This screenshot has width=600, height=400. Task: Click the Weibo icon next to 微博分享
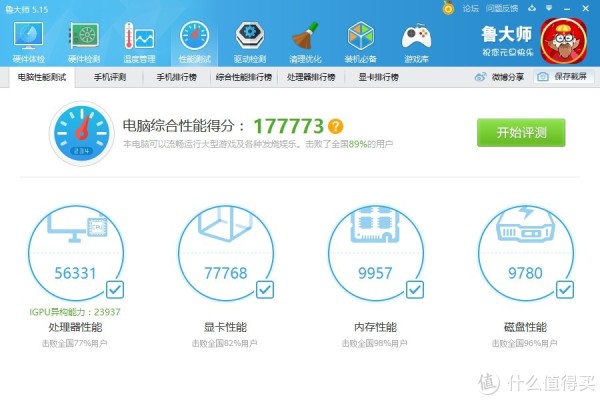(x=480, y=77)
